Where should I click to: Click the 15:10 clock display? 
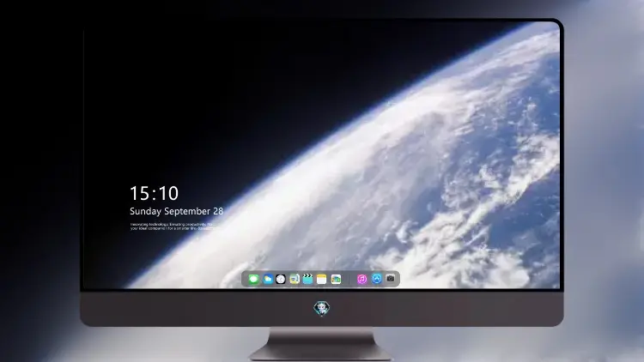(x=154, y=193)
